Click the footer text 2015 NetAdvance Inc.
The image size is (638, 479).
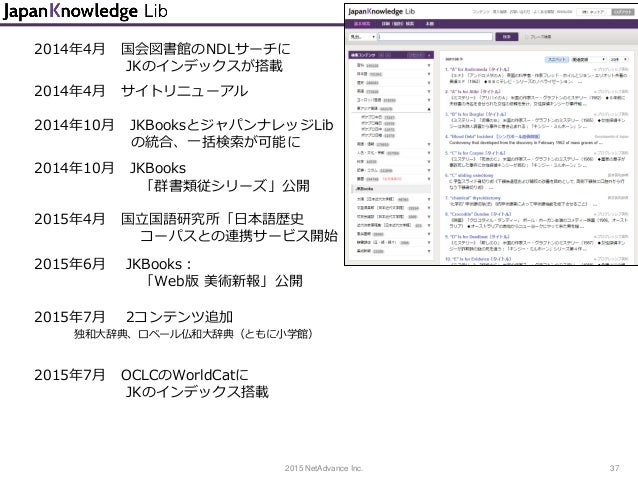[x=323, y=468]
